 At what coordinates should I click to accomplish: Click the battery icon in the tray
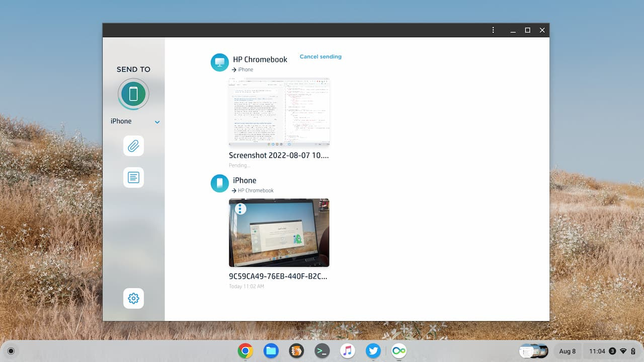[633, 351]
